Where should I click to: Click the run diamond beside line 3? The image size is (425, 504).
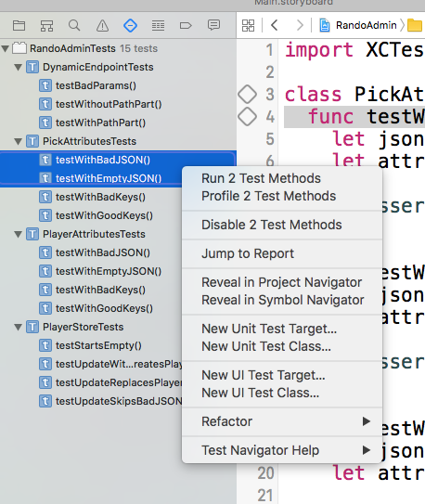[x=248, y=95]
